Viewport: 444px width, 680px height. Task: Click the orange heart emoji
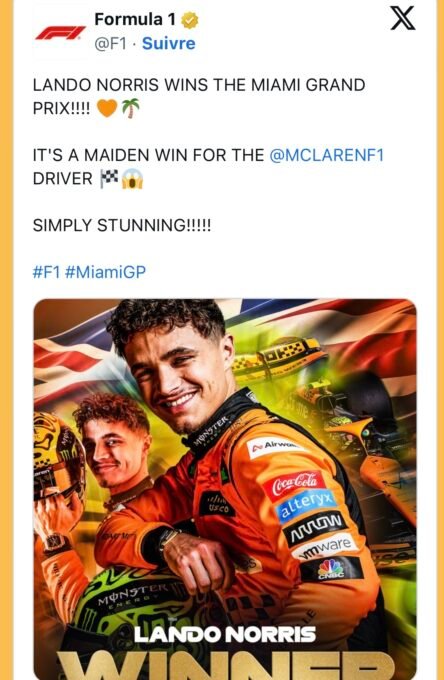coord(107,108)
